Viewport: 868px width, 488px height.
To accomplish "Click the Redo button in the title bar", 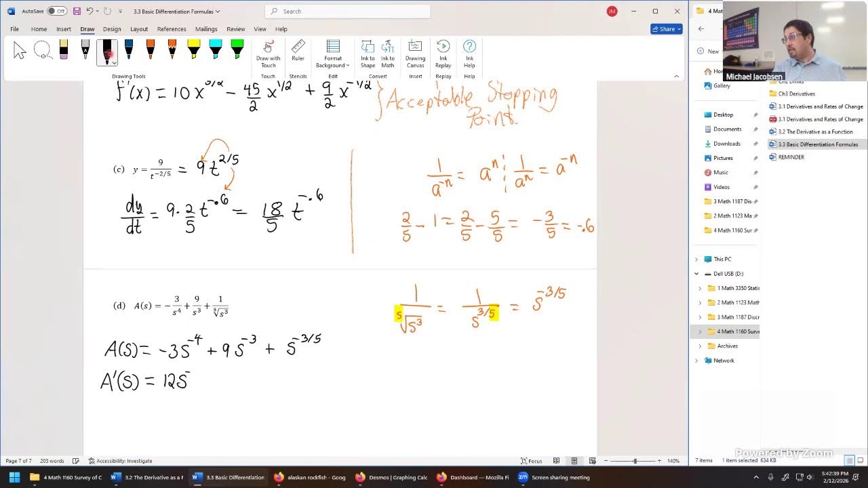I will [x=107, y=11].
